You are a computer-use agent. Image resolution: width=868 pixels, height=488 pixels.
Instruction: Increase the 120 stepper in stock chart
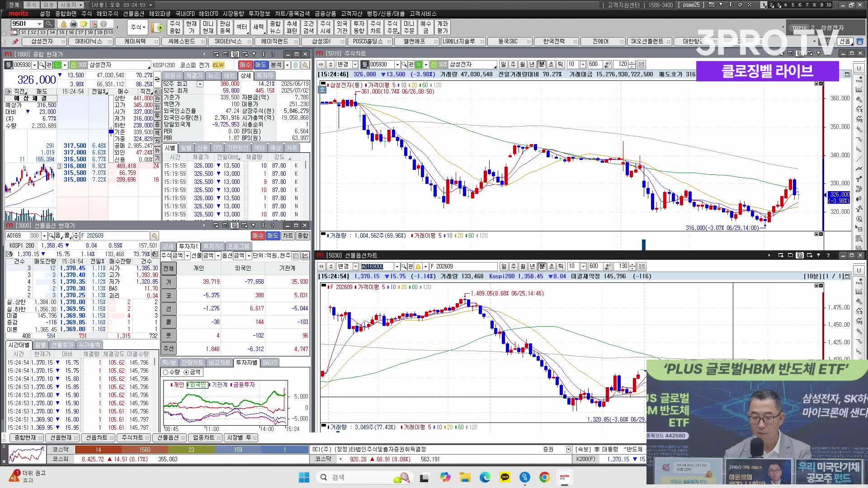(x=632, y=63)
